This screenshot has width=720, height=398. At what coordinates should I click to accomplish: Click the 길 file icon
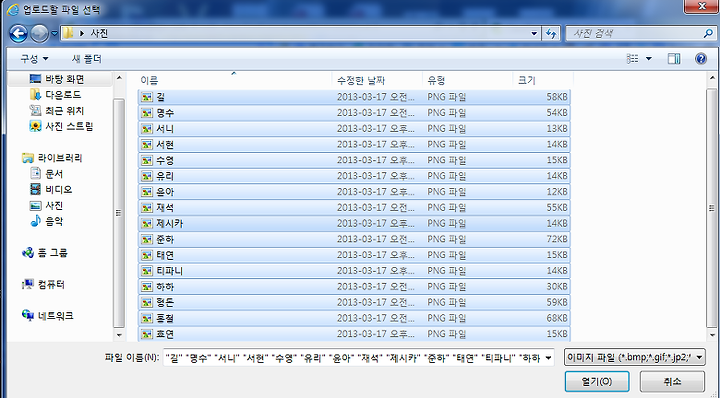click(x=146, y=97)
